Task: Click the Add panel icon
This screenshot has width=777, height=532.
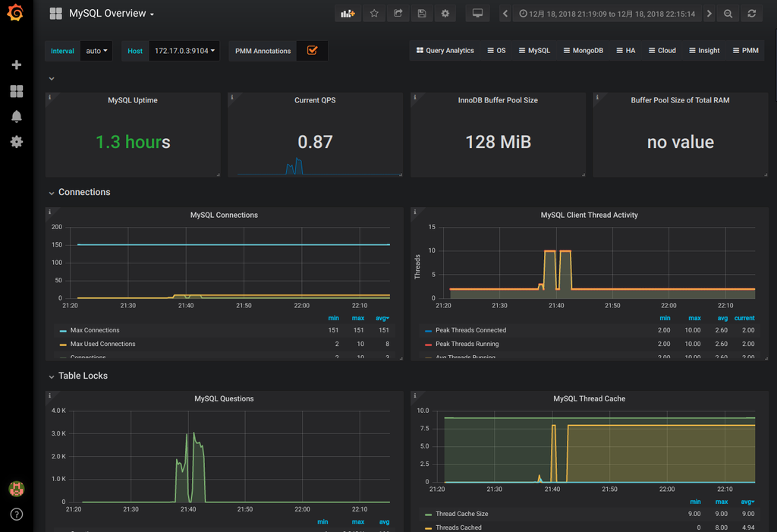Action: click(348, 14)
